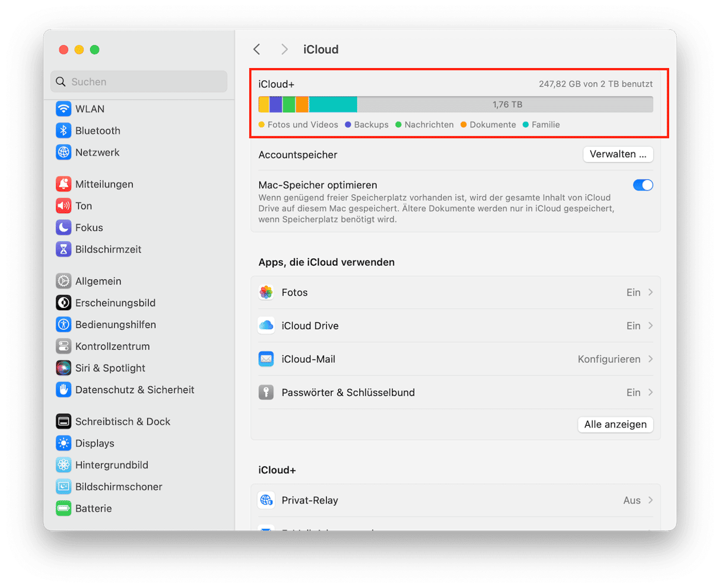Image resolution: width=720 pixels, height=588 pixels.
Task: Open the Kontrollzentrum icon
Action: [63, 346]
